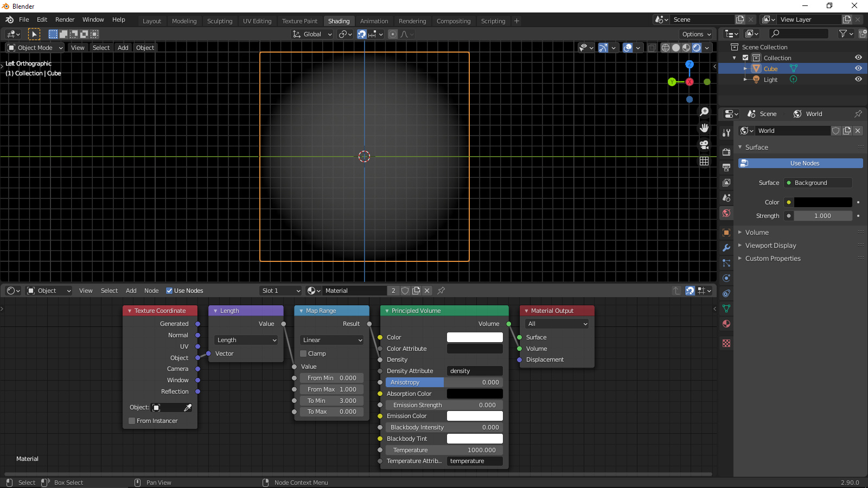
Task: Click the Density Attribute input field
Action: [474, 371]
